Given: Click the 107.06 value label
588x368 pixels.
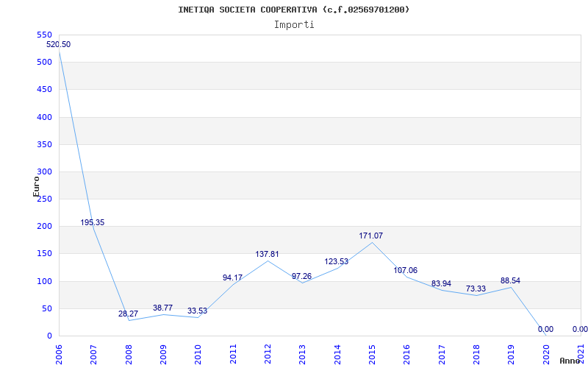Looking at the screenshot, I should (406, 270).
